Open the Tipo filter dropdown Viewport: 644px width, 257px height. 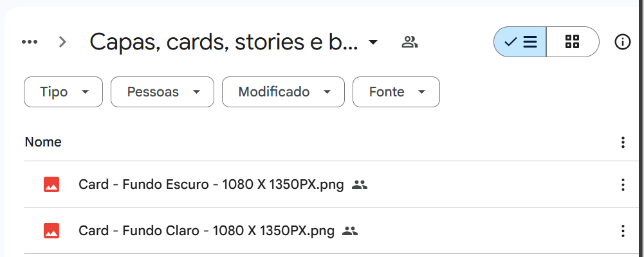click(63, 92)
